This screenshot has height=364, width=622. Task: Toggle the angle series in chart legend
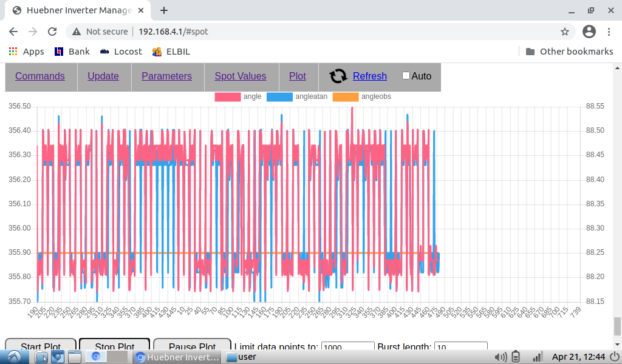pyautogui.click(x=227, y=96)
